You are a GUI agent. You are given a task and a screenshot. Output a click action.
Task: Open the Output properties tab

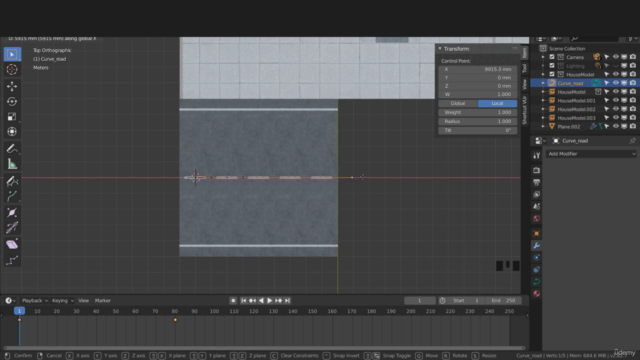click(537, 182)
